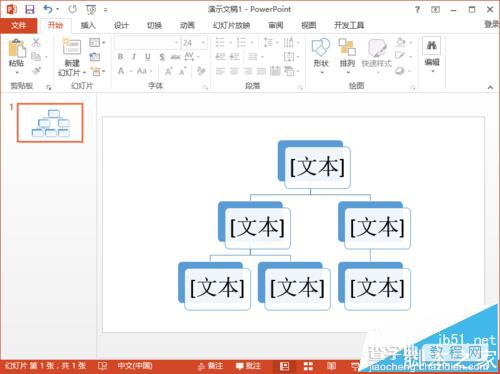
Task: Click the Paste clipboard icon
Action: [17, 48]
